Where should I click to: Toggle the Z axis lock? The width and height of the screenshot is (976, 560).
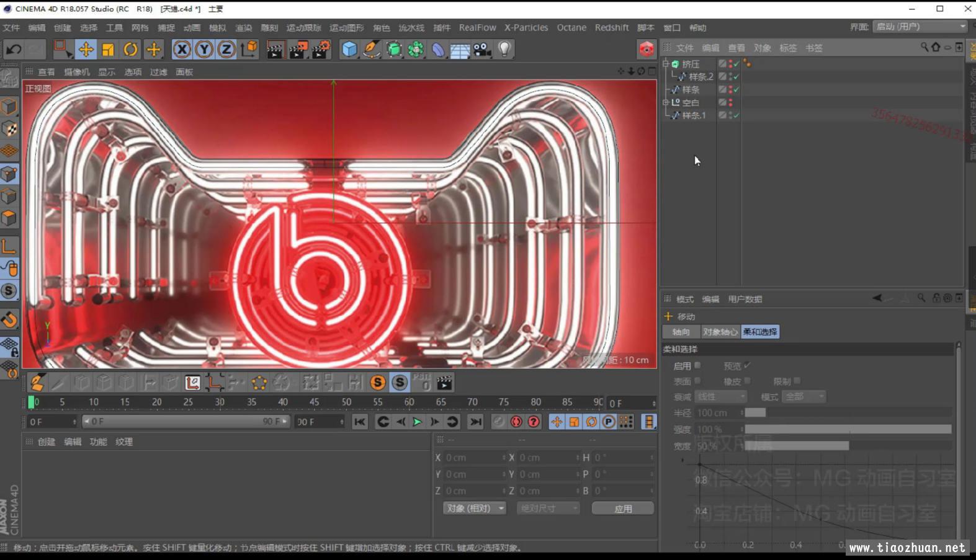(x=226, y=49)
